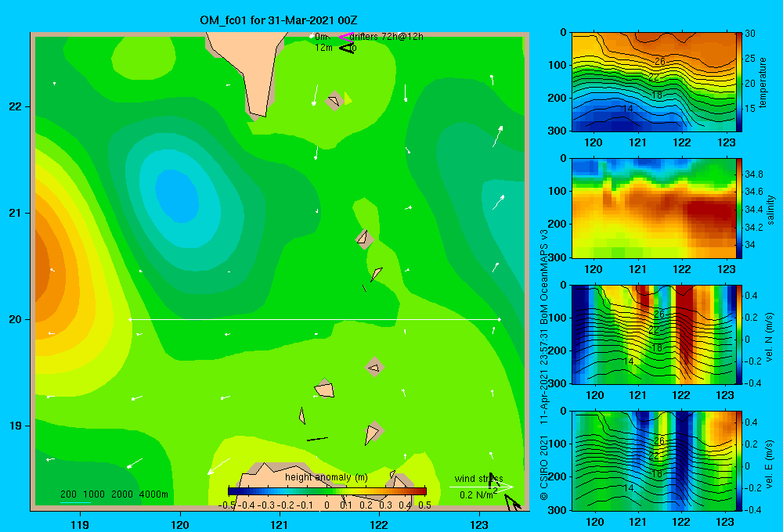
Task: Click the vertical CSIRO 2021 BoM OceanMAPS credit text
Action: 544,365
